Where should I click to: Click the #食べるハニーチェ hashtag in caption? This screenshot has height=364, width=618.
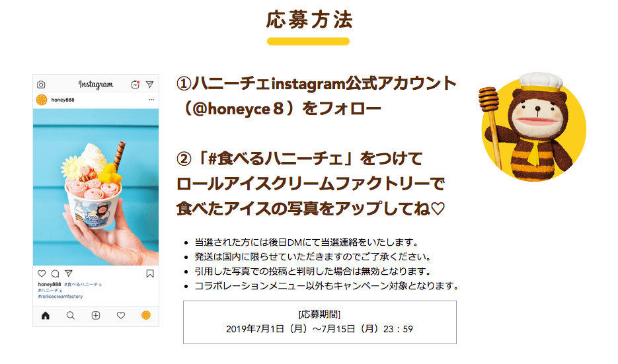(x=83, y=285)
